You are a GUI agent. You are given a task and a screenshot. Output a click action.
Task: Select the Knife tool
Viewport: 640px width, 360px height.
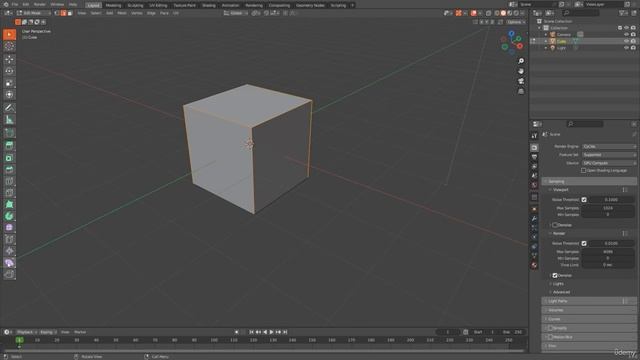(9, 192)
